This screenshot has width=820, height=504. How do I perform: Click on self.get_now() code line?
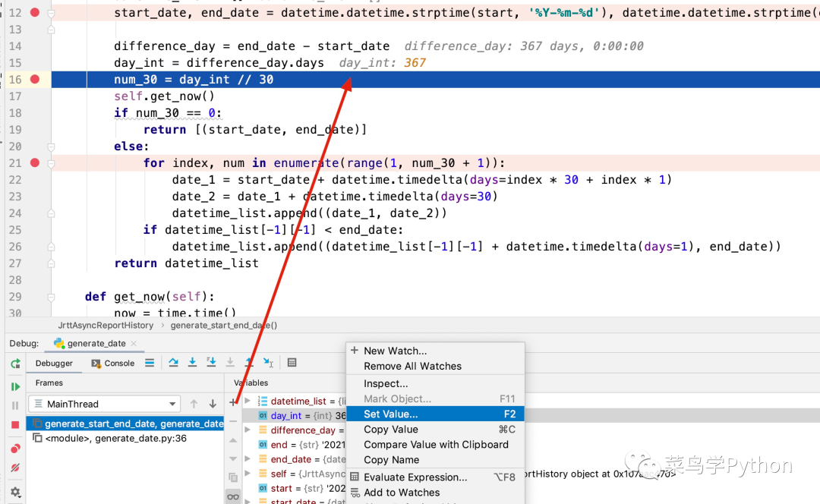pyautogui.click(x=164, y=96)
